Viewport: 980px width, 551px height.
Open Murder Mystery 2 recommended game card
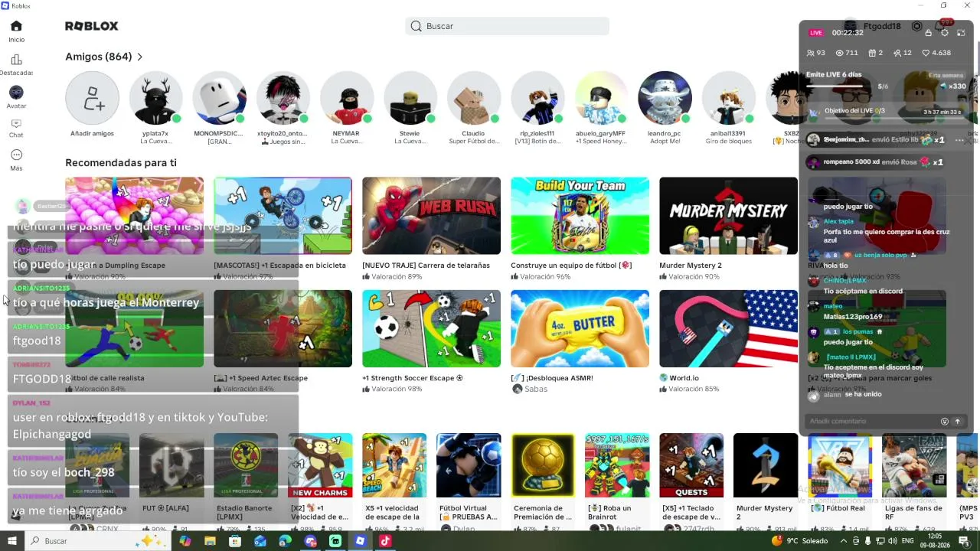coord(728,216)
